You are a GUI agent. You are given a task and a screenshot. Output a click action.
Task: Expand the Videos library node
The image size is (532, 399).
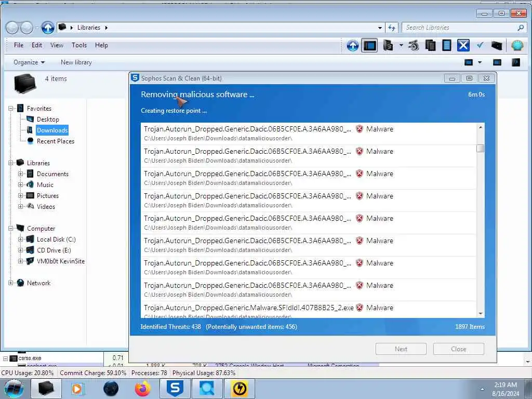20,207
